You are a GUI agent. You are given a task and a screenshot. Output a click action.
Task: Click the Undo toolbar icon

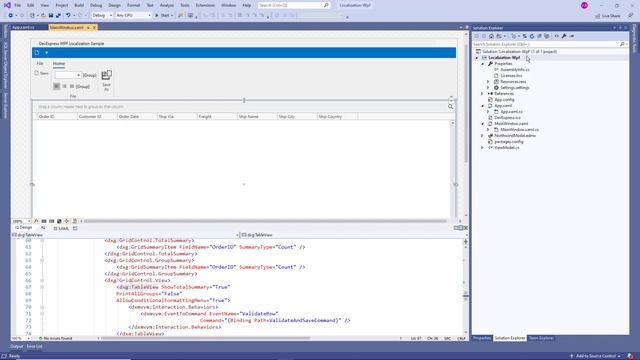[x=68, y=16]
